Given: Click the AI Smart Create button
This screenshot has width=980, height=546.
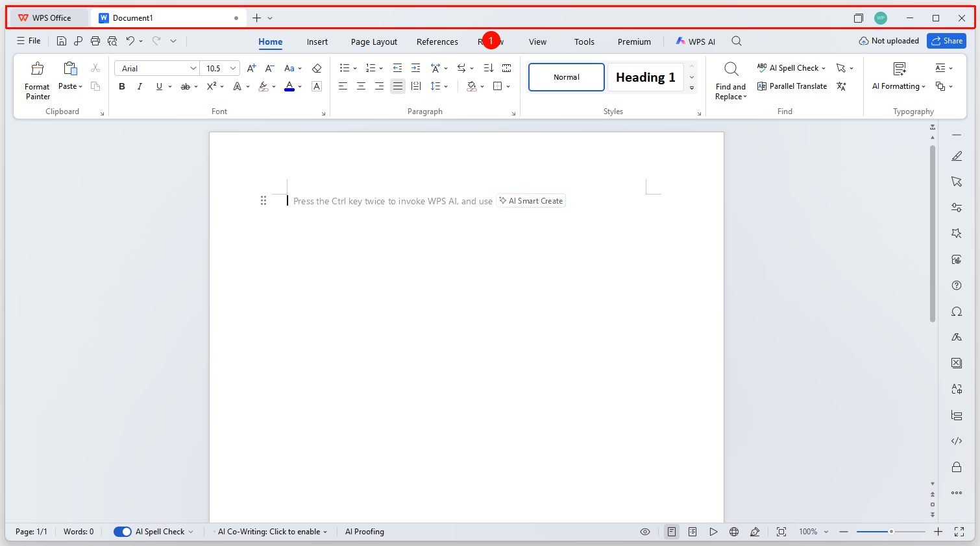Looking at the screenshot, I should point(531,201).
